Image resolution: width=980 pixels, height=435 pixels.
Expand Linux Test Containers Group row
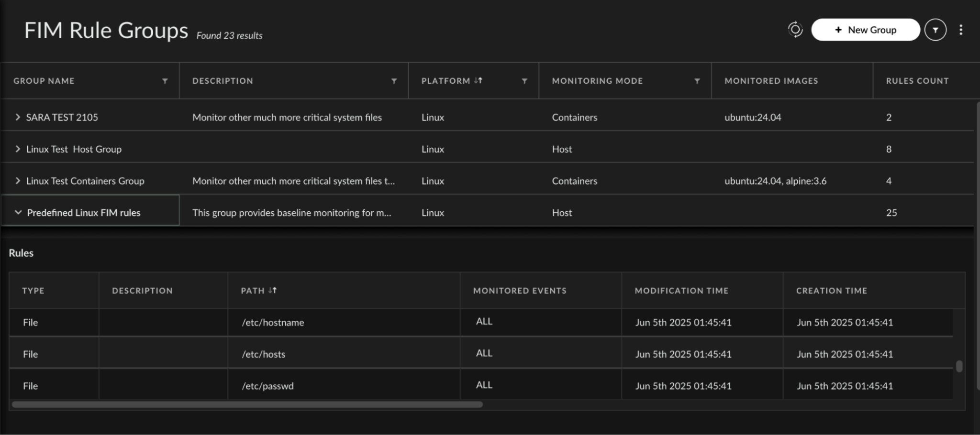[x=18, y=181]
